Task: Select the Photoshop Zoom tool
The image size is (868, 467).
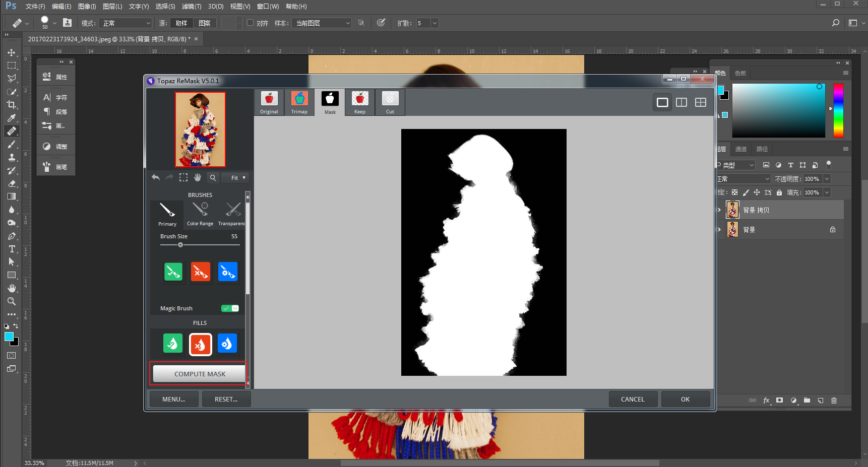Action: [x=12, y=301]
